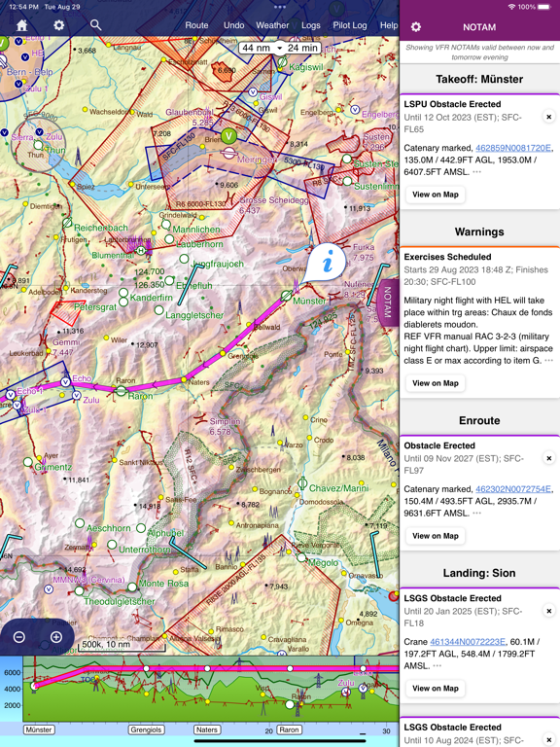Select Grengiols waypoint label in profile
Image resolution: width=560 pixels, height=747 pixels.
tap(146, 729)
